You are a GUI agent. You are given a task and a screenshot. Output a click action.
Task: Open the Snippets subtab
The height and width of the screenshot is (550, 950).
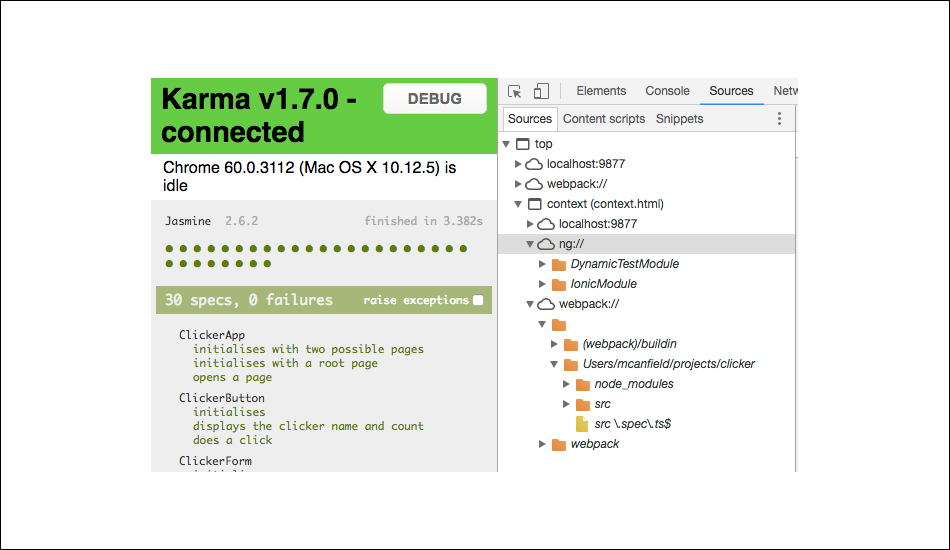pyautogui.click(x=679, y=119)
